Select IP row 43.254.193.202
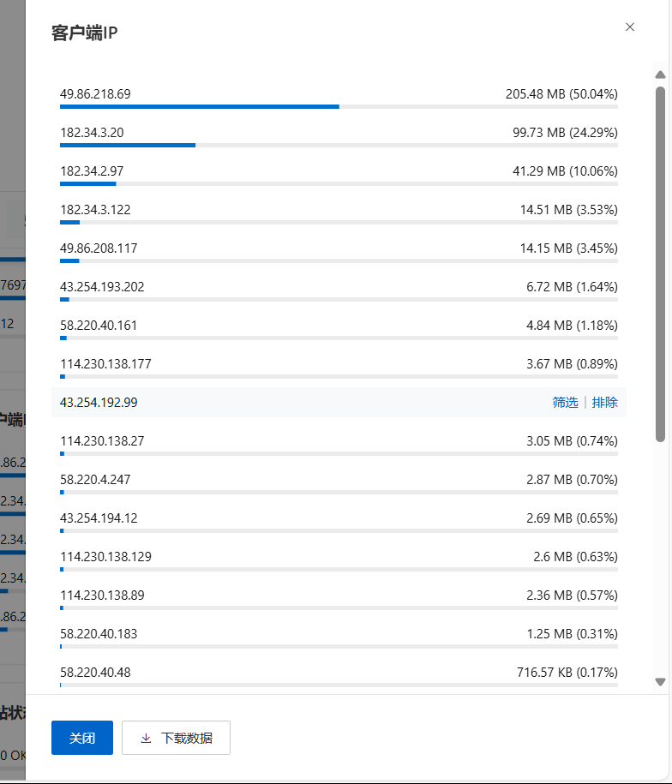672x784 pixels. [x=339, y=290]
